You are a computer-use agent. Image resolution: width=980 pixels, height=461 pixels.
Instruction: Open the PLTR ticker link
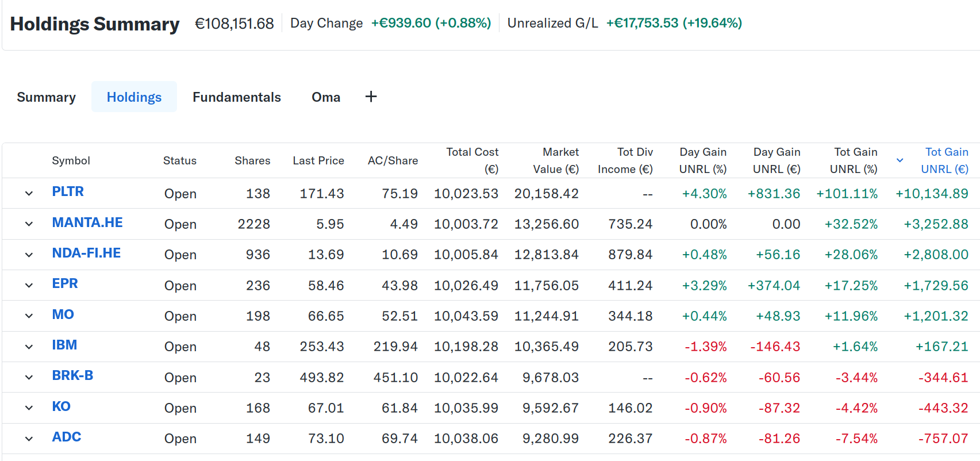point(68,192)
